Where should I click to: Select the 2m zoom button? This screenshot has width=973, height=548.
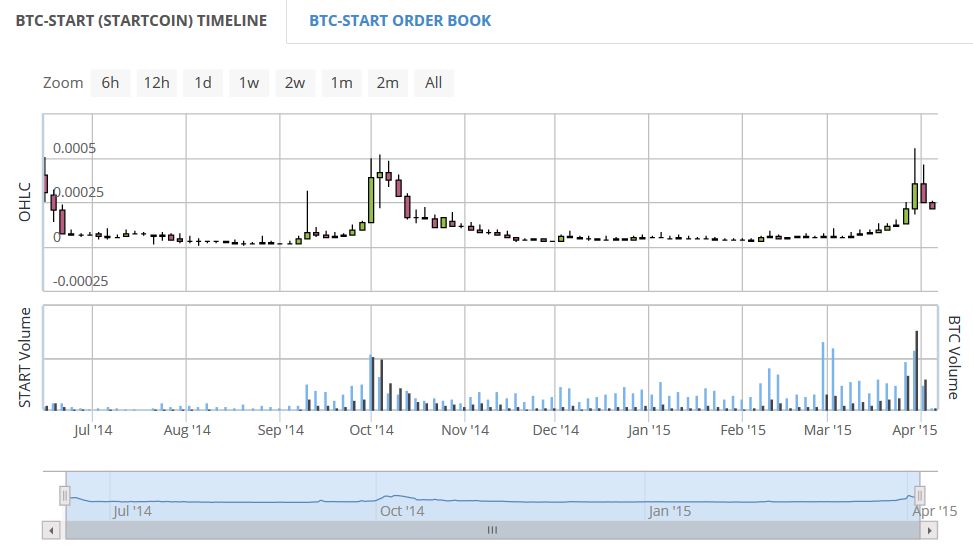tap(387, 83)
